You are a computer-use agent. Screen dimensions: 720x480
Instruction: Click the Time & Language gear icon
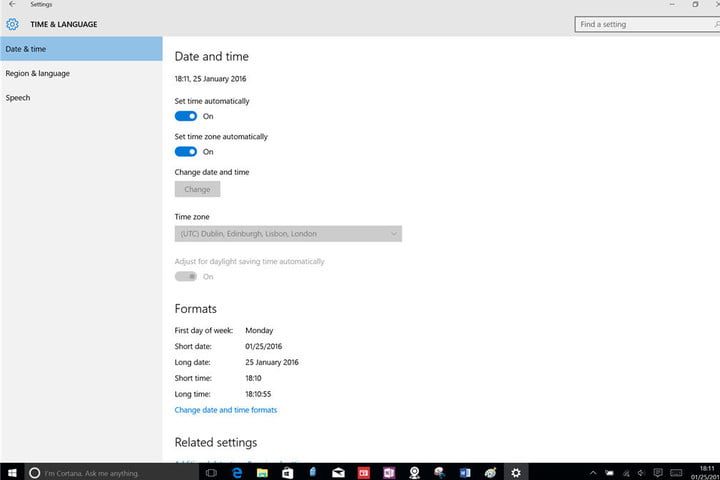12,24
